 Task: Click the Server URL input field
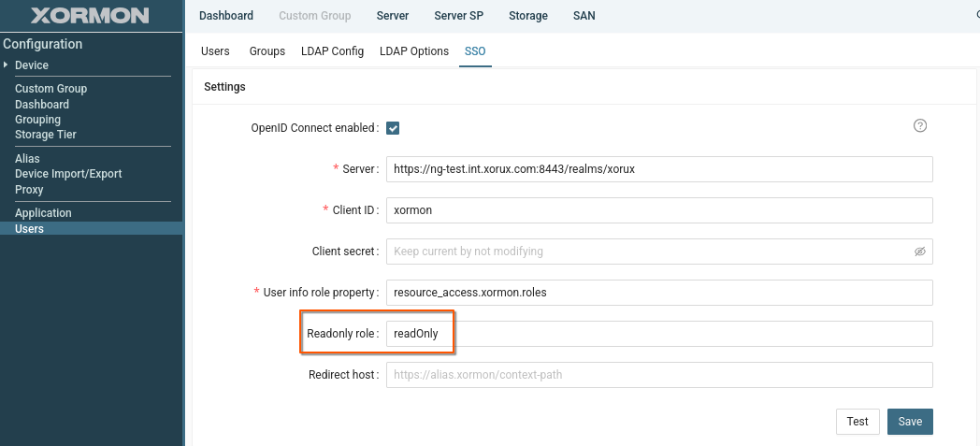point(659,169)
